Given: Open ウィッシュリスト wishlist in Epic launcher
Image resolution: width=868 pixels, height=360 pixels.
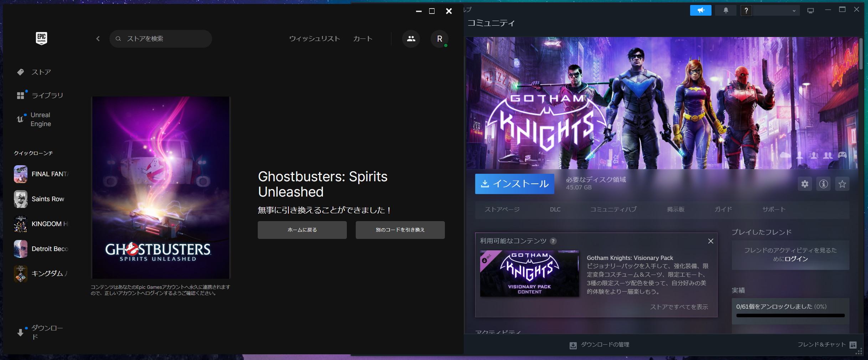Looking at the screenshot, I should click(314, 39).
